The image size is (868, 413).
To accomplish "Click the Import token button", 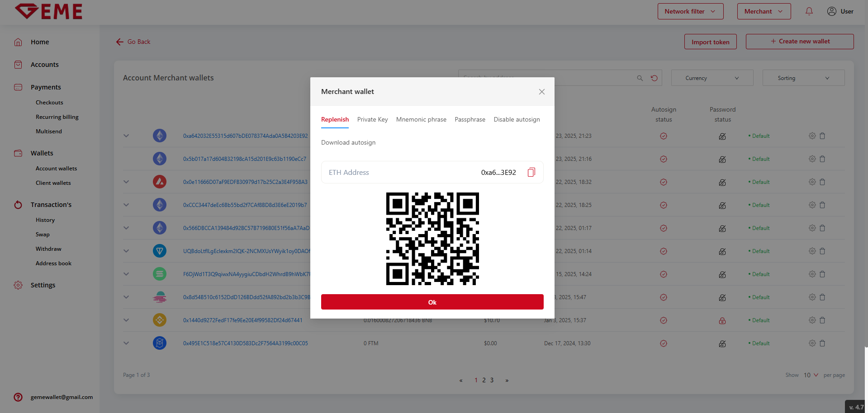I will click(710, 42).
